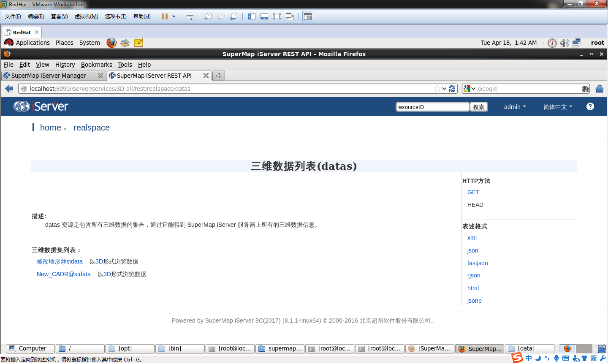The height and width of the screenshot is (364, 608).
Task: Switch to the [data] folder window
Action: 529,349
